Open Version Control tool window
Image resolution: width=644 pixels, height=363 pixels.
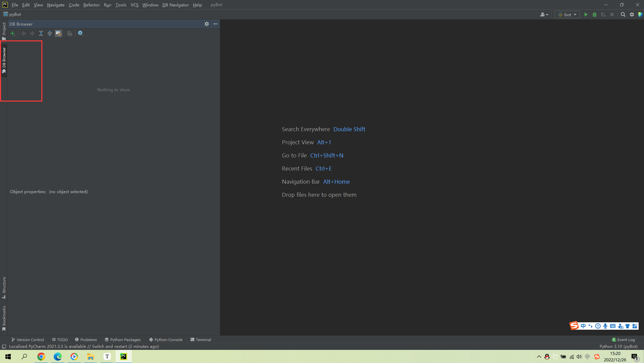pos(28,340)
